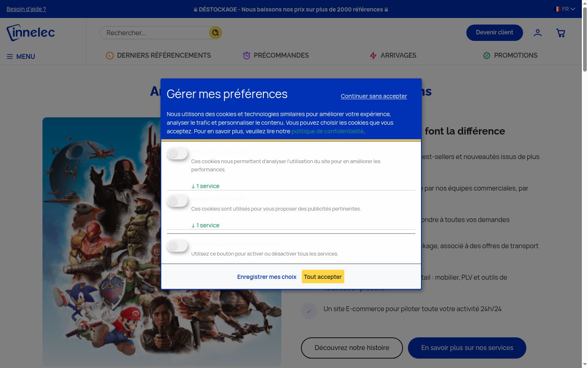Image resolution: width=588 pixels, height=368 pixels.
Task: Expand '1 service' under advertising cookies
Action: 205,225
